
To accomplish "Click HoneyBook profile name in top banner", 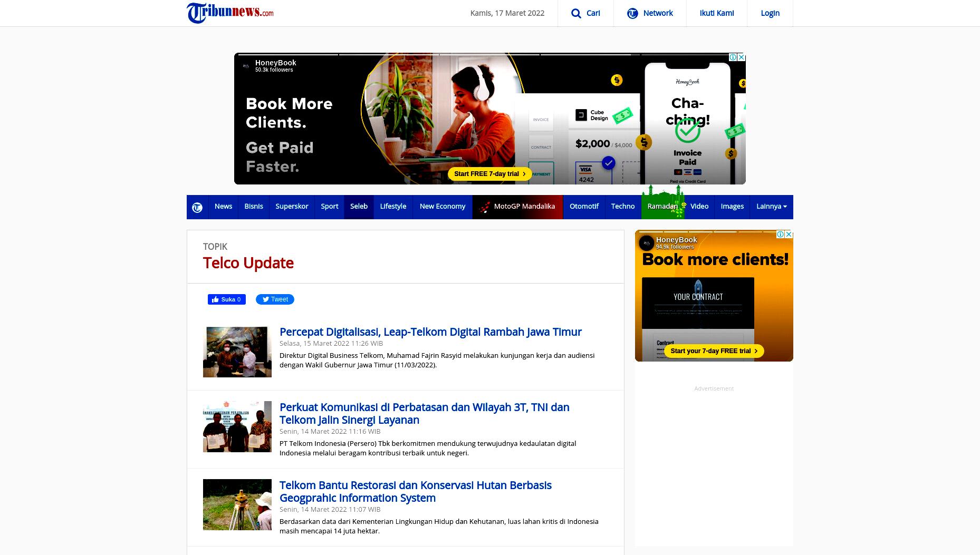I will 276,63.
